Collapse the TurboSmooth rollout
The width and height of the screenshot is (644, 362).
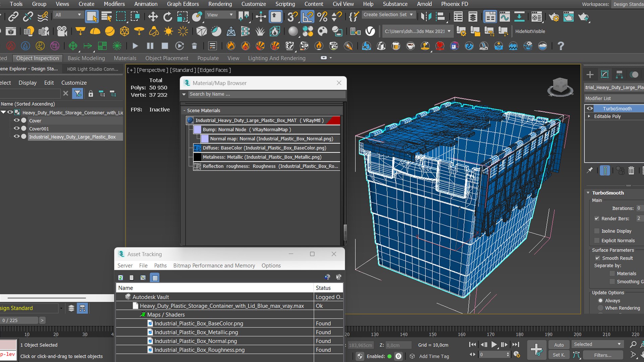(588, 193)
